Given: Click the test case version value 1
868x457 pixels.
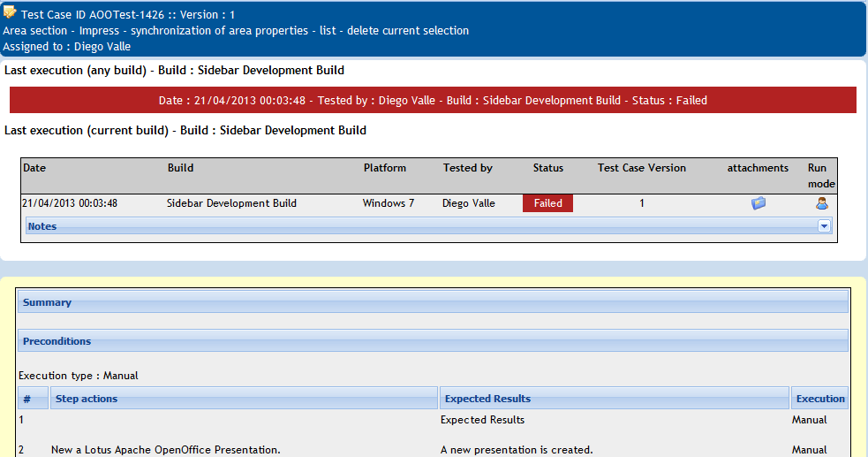Looking at the screenshot, I should tap(642, 203).
